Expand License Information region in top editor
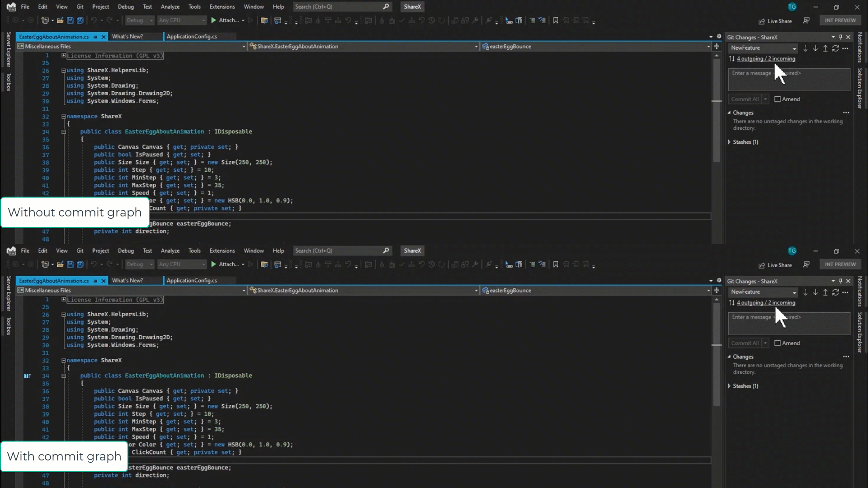Screen dimensions: 868x488 point(64,56)
